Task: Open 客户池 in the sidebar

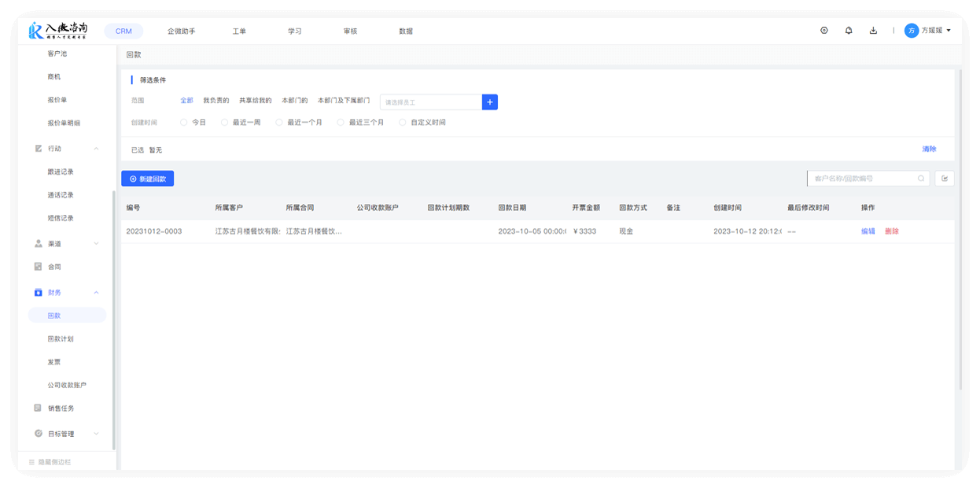Action: 57,54
